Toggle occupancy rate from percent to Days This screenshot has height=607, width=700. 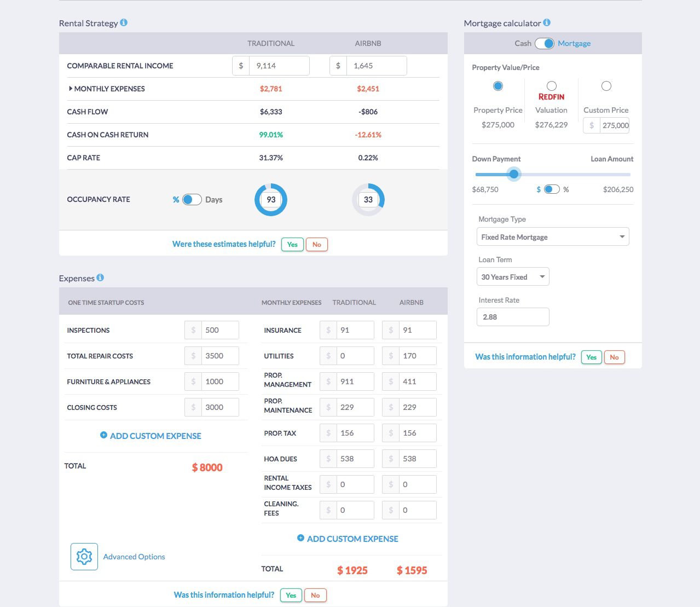coord(190,199)
